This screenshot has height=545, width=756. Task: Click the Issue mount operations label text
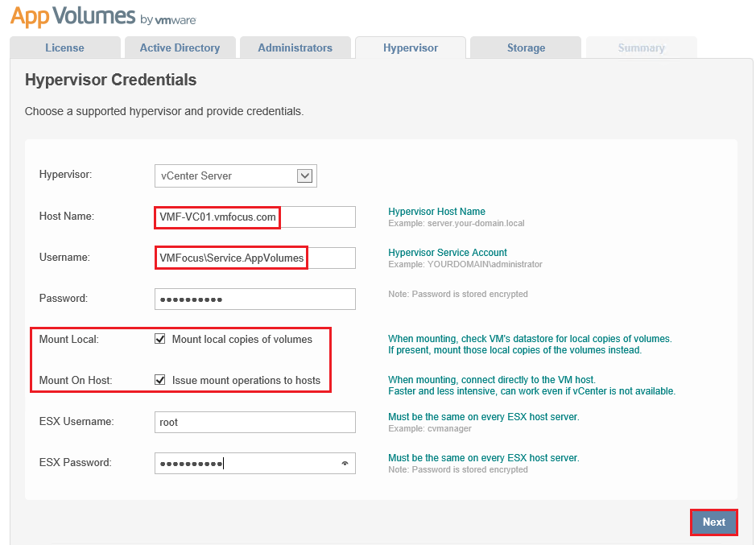click(246, 380)
